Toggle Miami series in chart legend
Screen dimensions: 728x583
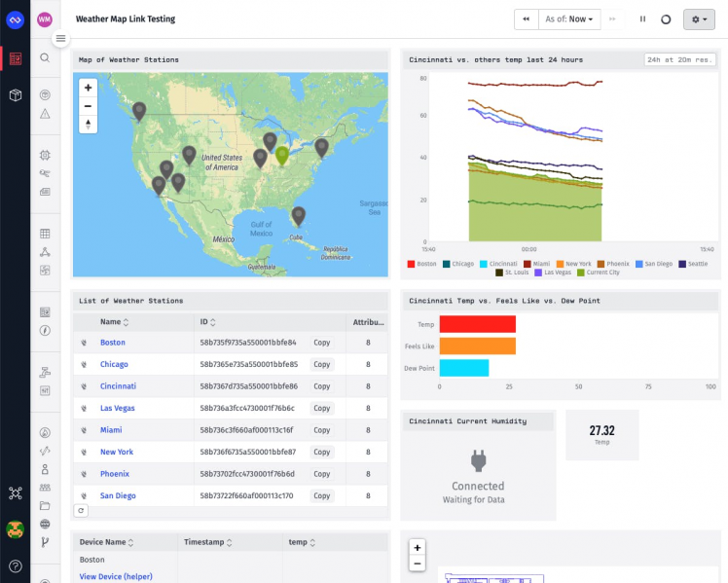pyautogui.click(x=539, y=264)
